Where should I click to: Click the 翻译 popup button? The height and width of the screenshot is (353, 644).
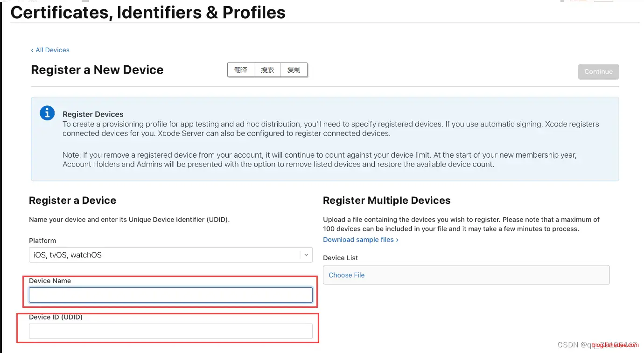241,70
